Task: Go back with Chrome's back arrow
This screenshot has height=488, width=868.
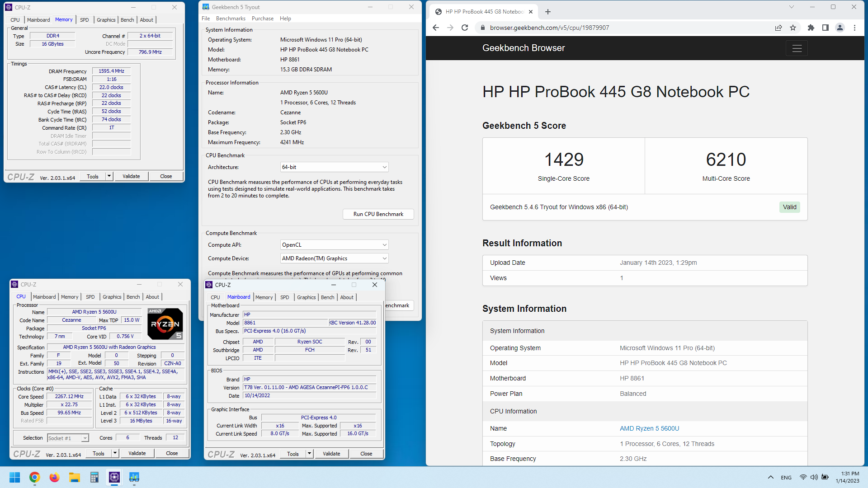Action: [x=436, y=28]
